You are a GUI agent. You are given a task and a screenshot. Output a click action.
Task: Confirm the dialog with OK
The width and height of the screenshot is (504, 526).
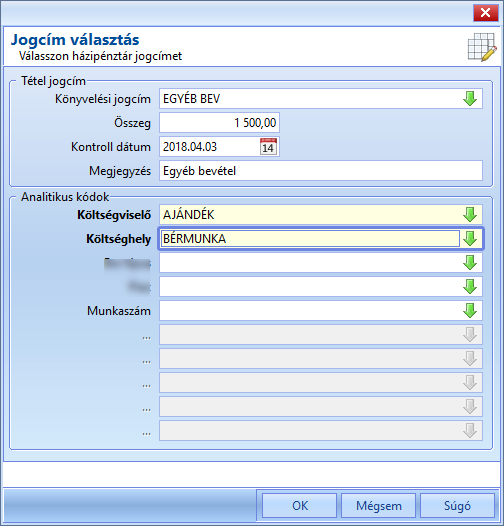click(x=299, y=506)
